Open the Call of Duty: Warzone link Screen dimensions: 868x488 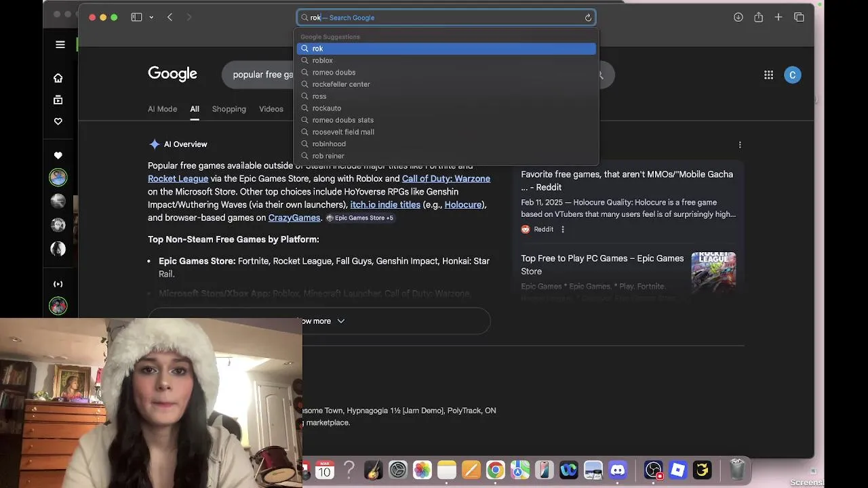pos(446,179)
